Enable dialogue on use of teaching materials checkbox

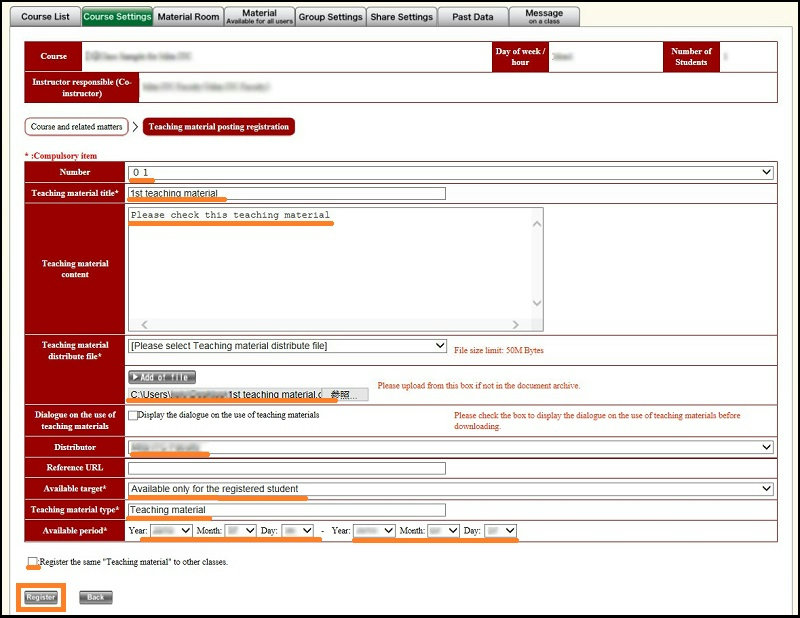tap(133, 415)
